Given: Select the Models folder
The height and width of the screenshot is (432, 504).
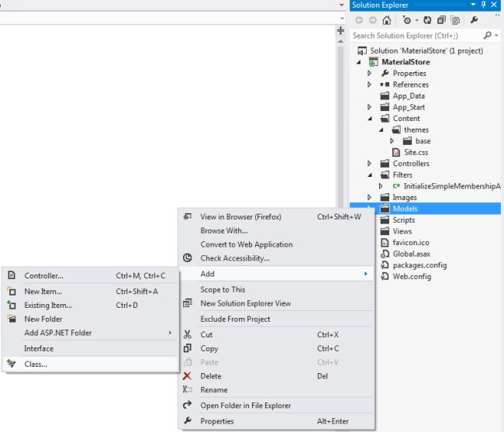Looking at the screenshot, I should (405, 209).
